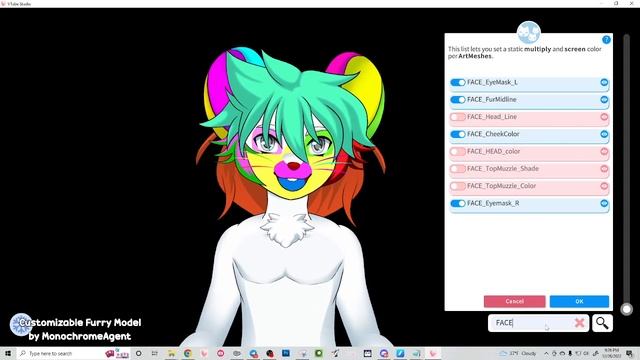Image resolution: width=640 pixels, height=360 pixels.
Task: Click the Cancel button
Action: pyautogui.click(x=514, y=301)
